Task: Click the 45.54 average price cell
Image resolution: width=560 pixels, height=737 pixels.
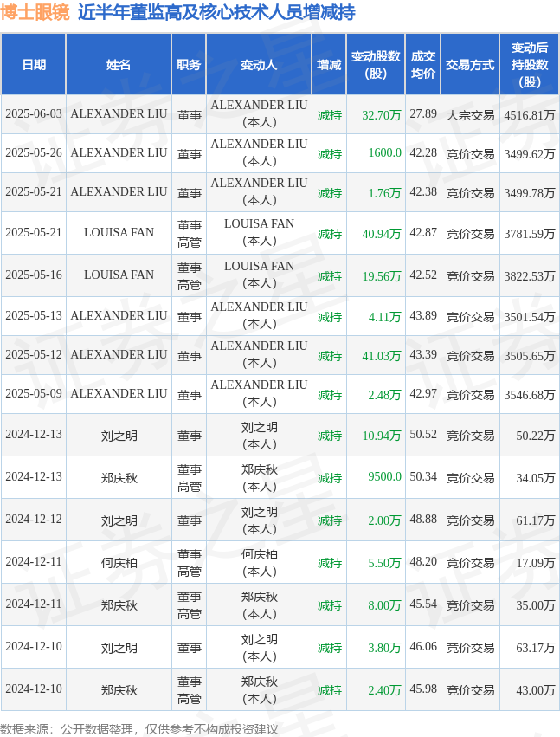Action: coord(423,604)
